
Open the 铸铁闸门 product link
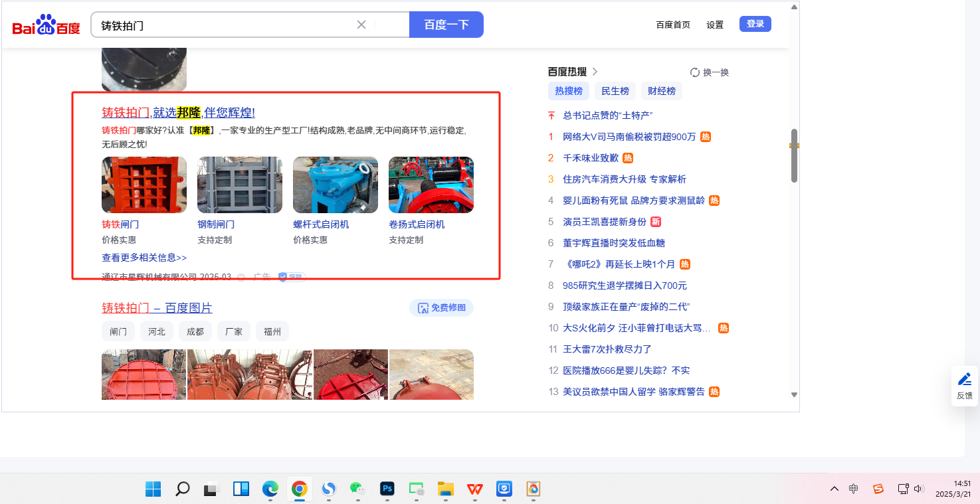(x=120, y=224)
